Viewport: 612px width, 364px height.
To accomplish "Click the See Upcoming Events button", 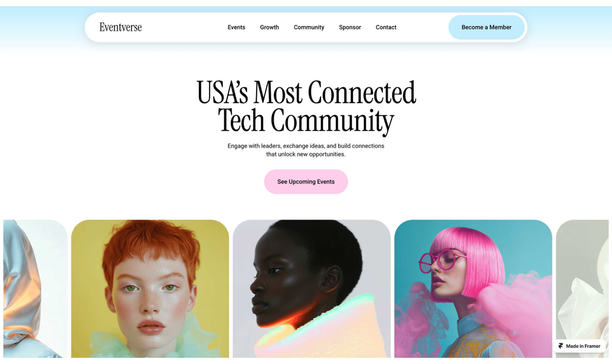I will (306, 182).
